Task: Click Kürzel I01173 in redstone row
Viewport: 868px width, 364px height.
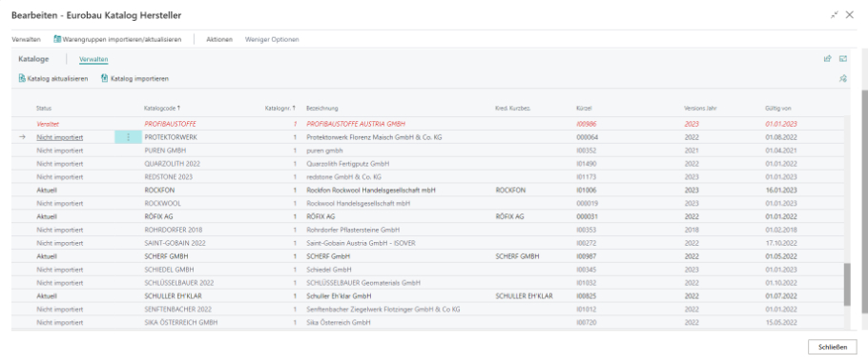Action: click(587, 177)
